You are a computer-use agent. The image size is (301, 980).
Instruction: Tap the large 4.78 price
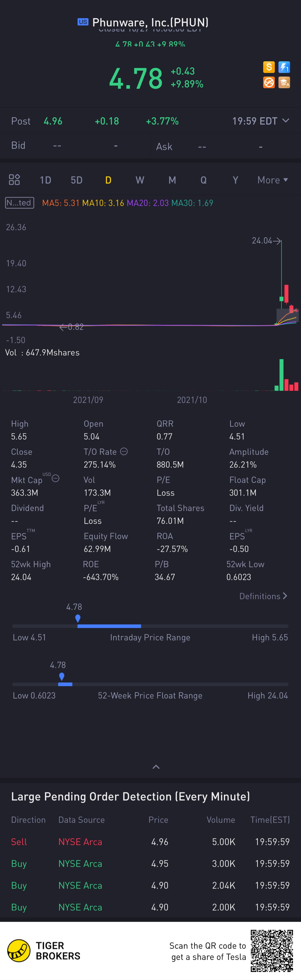click(x=136, y=78)
